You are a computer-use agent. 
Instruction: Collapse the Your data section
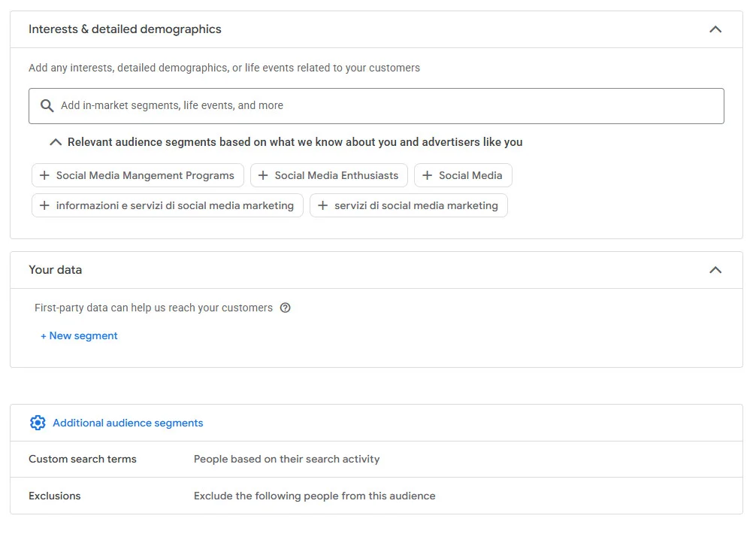pyautogui.click(x=715, y=270)
